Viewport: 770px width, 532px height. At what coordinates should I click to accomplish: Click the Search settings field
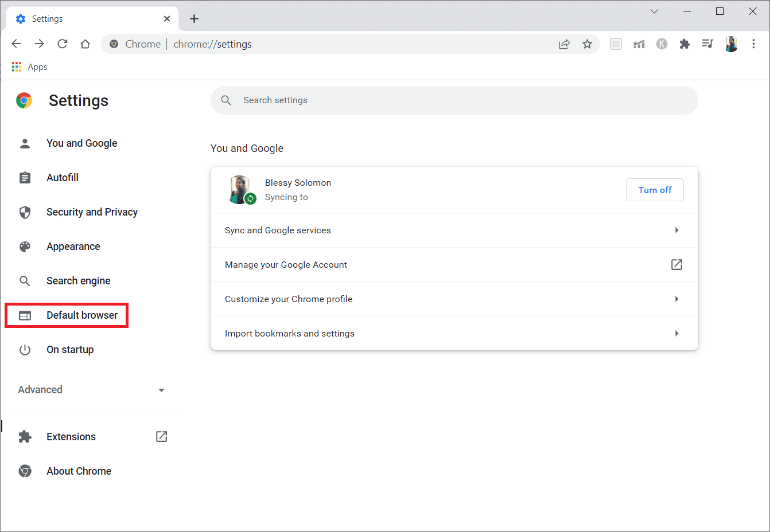[x=454, y=100]
